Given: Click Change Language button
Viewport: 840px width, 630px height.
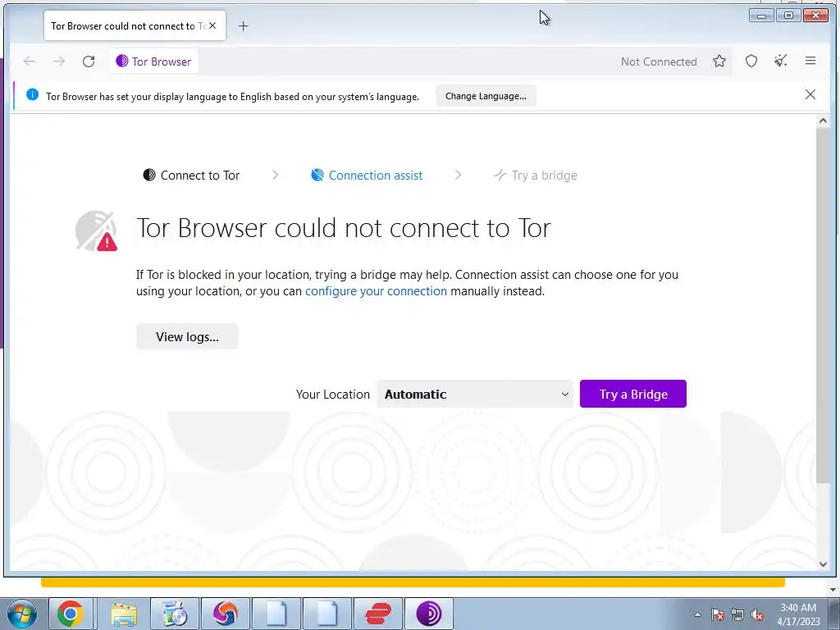Looking at the screenshot, I should [x=486, y=96].
